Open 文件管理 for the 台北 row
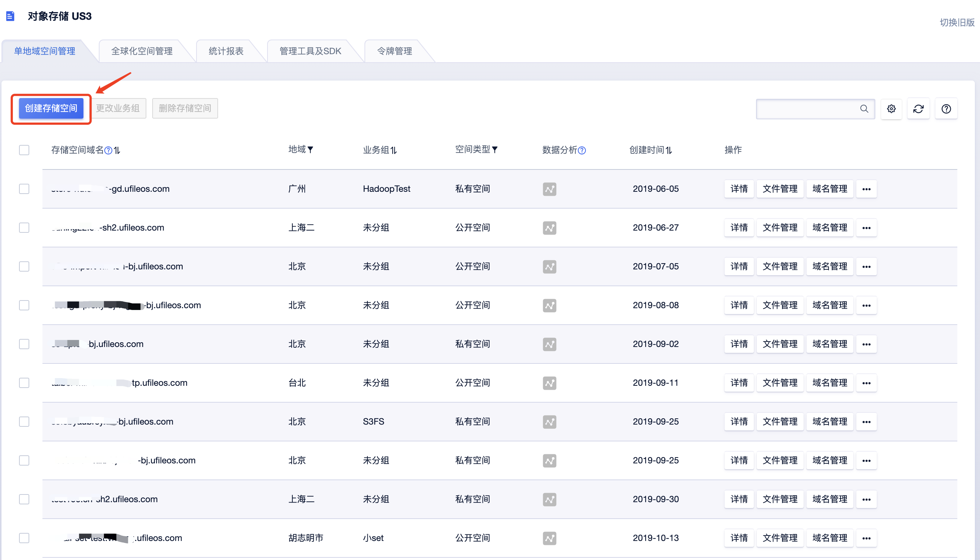This screenshot has width=980, height=560. (780, 383)
